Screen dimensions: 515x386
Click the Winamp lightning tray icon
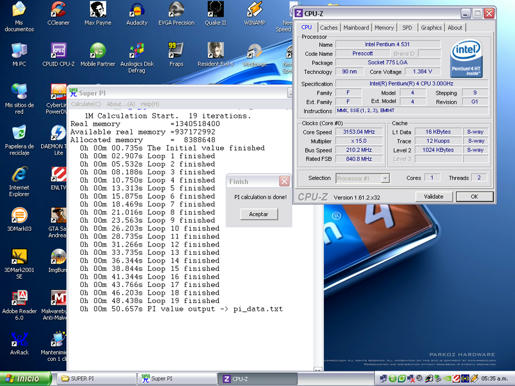(474, 379)
